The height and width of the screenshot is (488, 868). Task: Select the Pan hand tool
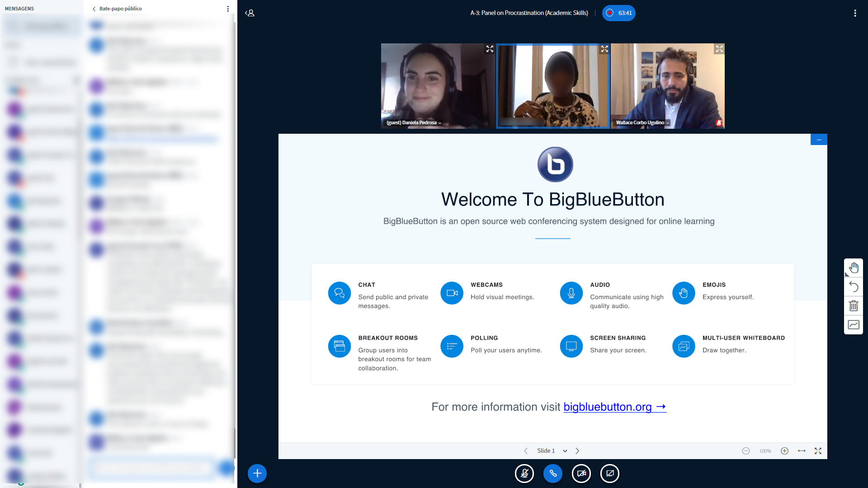[x=854, y=268]
